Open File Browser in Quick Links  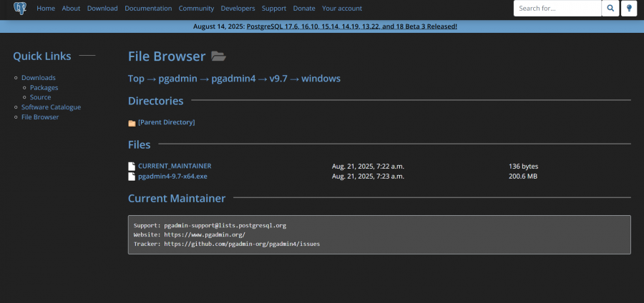coord(40,117)
